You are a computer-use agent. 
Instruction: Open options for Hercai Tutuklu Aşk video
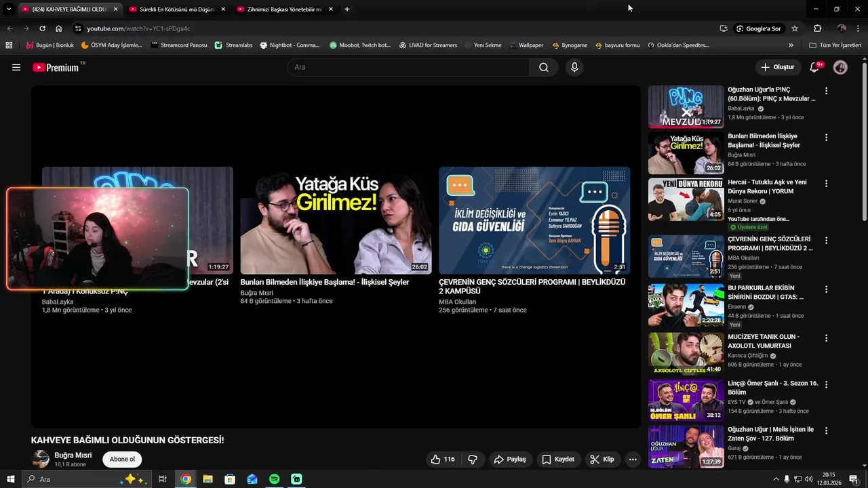pos(826,184)
